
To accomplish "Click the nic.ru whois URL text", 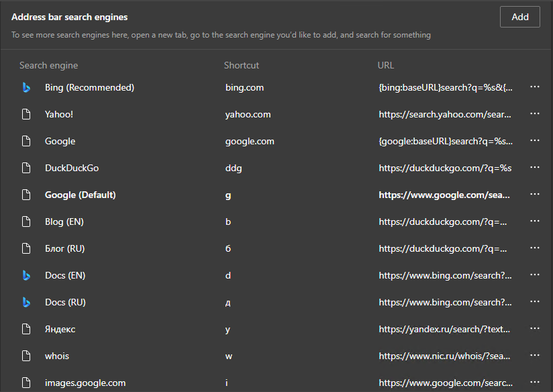I will (x=444, y=356).
